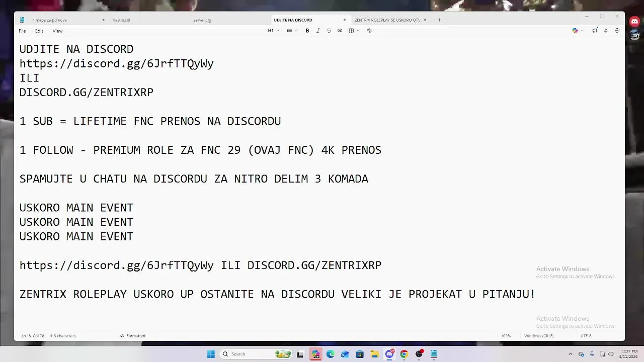Open the account profile icon

tap(606, 31)
